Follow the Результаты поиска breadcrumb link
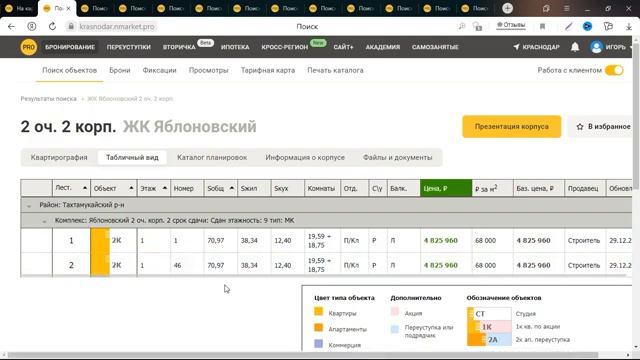 49,99
